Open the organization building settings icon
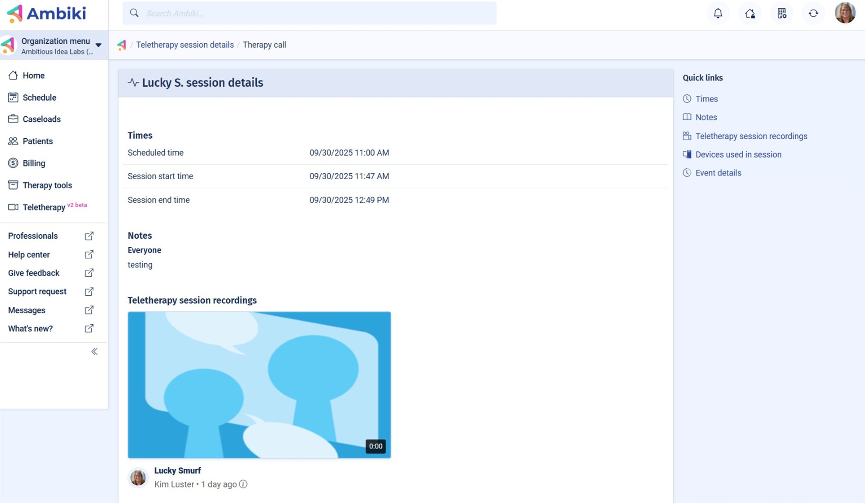The image size is (866, 504). [782, 14]
